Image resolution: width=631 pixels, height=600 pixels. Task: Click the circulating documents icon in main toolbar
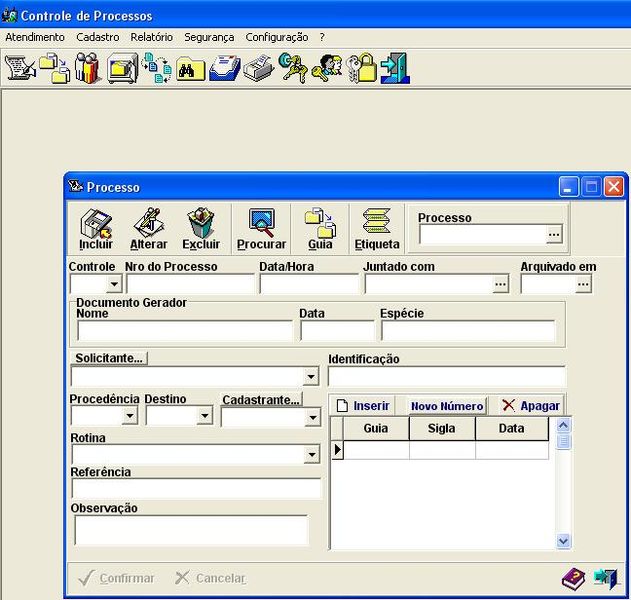pos(157,68)
